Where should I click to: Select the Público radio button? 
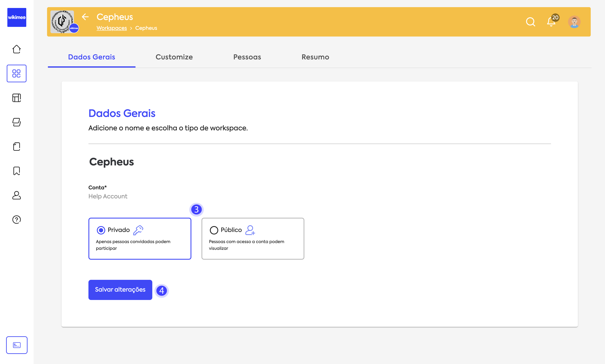214,230
